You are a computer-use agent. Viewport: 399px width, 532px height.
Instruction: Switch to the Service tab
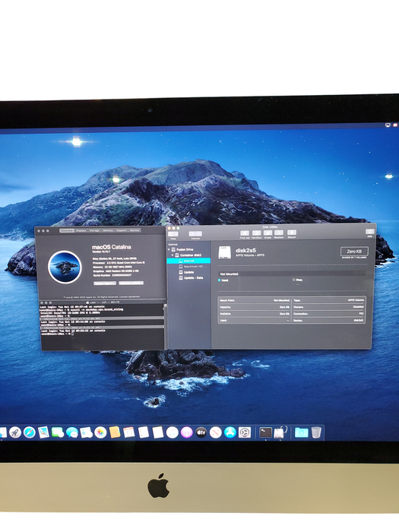tap(135, 230)
